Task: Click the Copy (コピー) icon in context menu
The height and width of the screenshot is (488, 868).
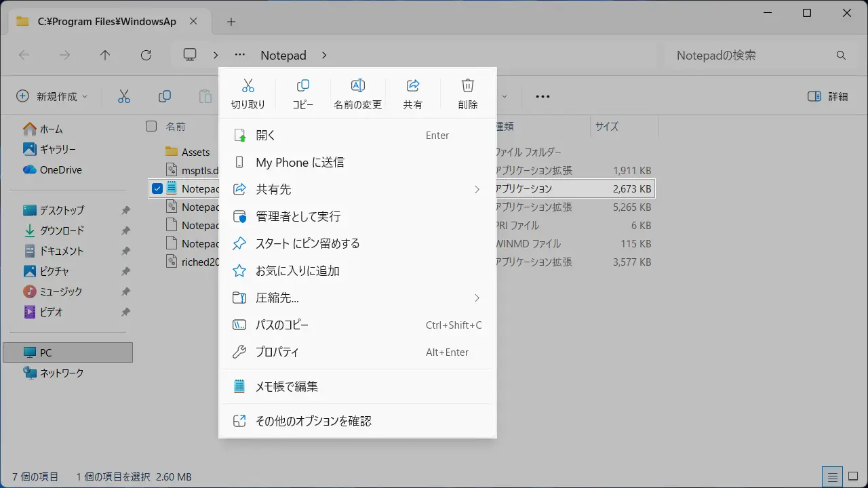Action: 303,93
